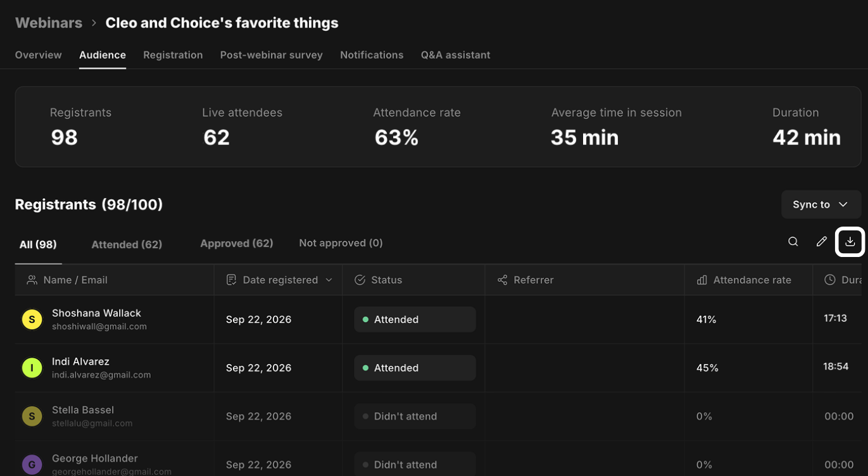868x476 pixels.
Task: Click George Hollander's purple avatar
Action: 32,465
